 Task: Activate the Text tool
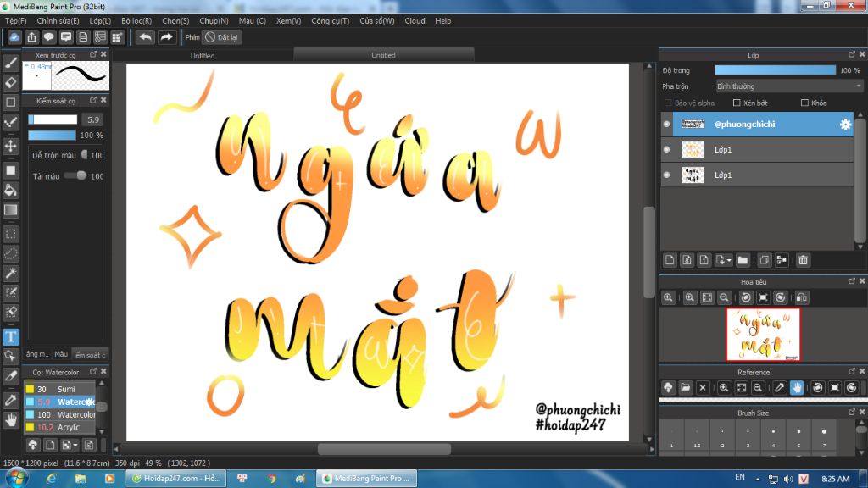click(10, 337)
